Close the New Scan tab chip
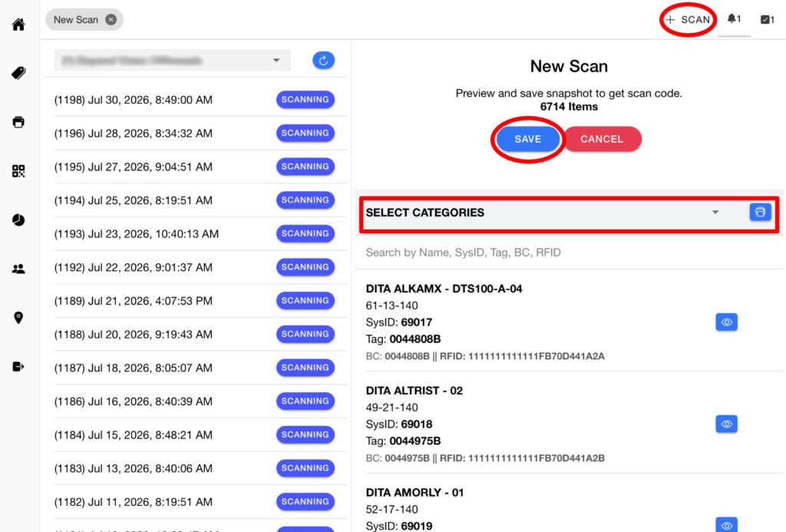786x532 pixels. (x=111, y=19)
